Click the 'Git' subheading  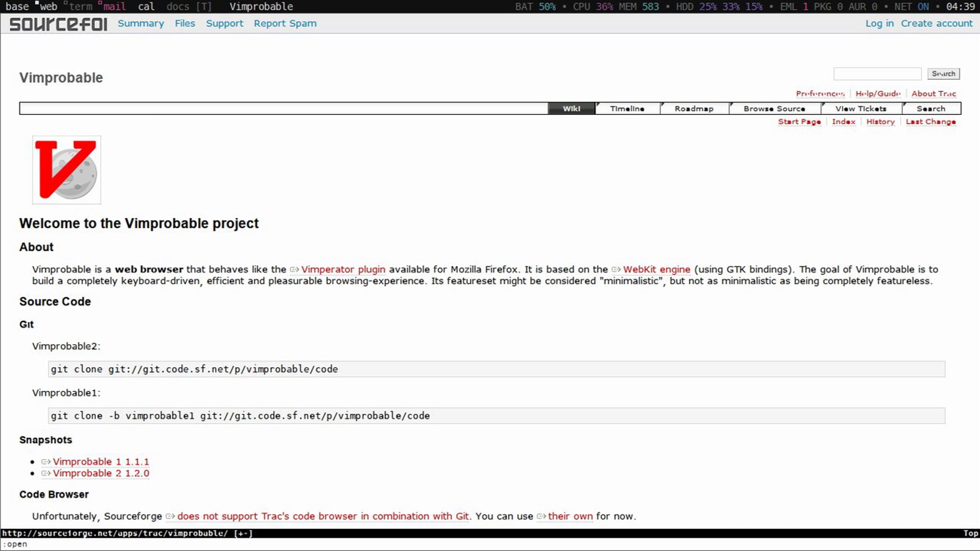tap(27, 324)
